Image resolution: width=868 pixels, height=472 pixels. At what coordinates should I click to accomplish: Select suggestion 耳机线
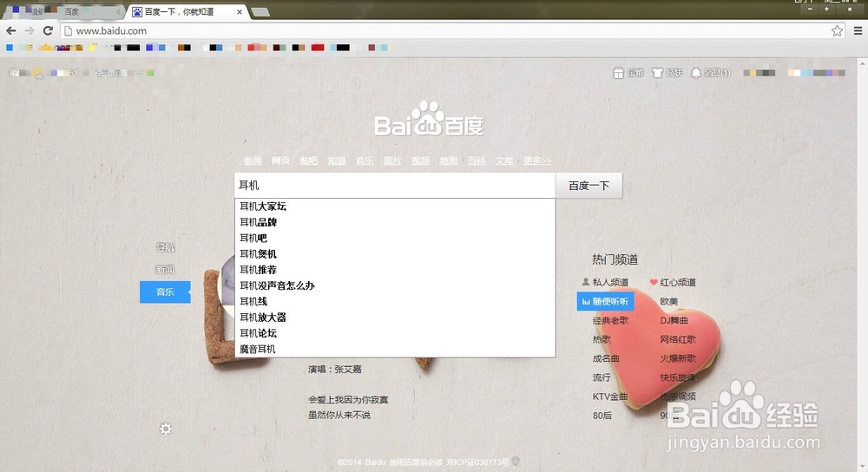pyautogui.click(x=395, y=302)
